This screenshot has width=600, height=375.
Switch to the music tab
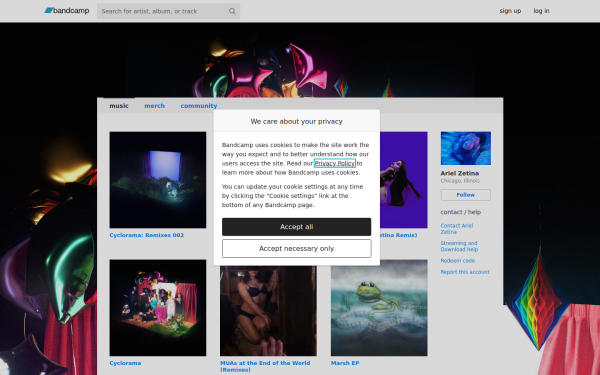(x=119, y=106)
